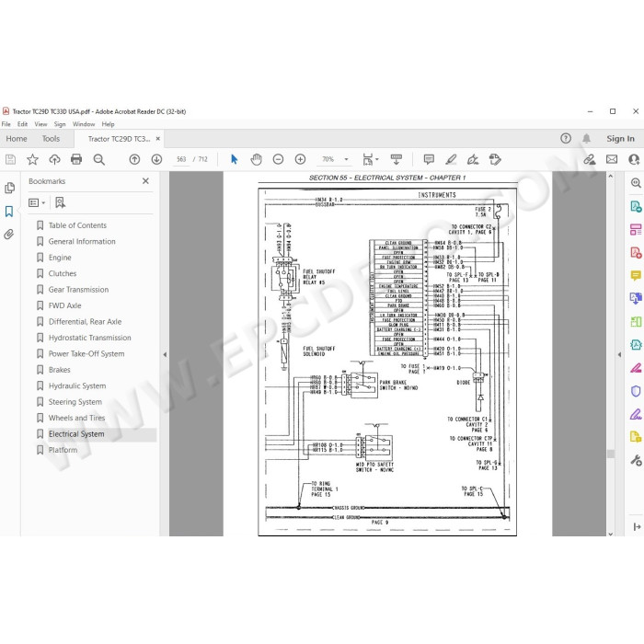Viewport: 644px width, 644px height.
Task: Open the Table of Contents bookmark
Action: click(77, 225)
